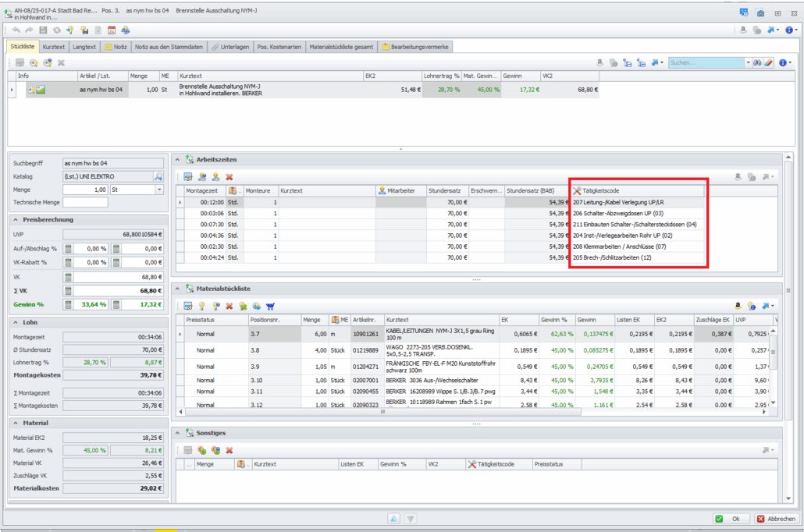
Task: Open the Pos. Kostenarten tab
Action: [x=279, y=47]
